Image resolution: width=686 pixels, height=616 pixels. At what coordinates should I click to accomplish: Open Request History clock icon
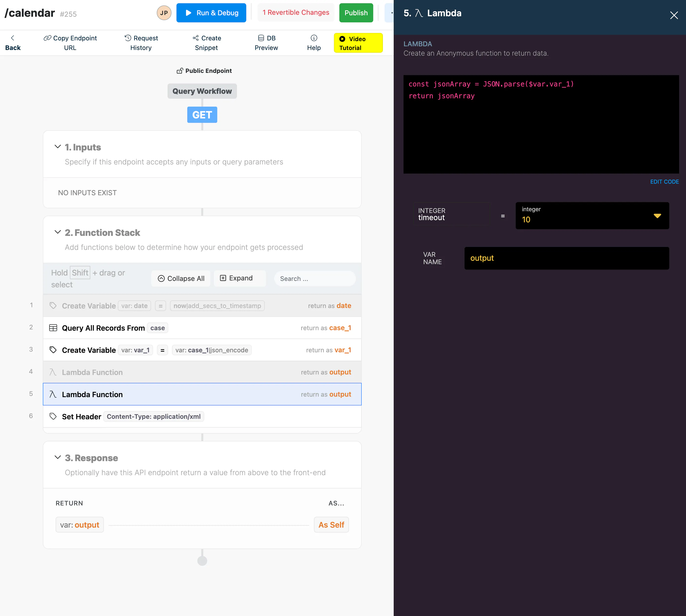coord(128,38)
